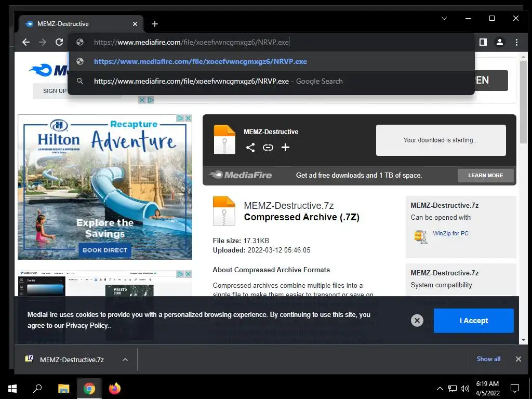Select the MEMZ-Destructive browser tab
This screenshot has width=532, height=399.
tap(81, 24)
